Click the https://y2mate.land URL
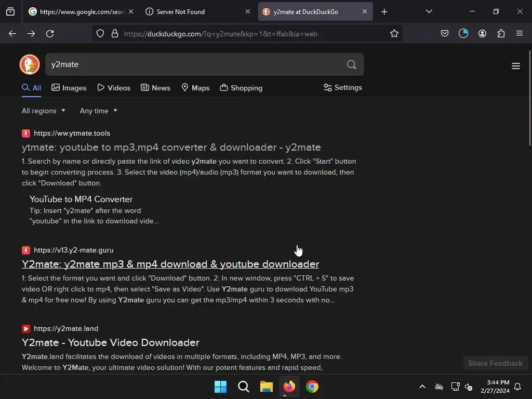Image resolution: width=532 pixels, height=399 pixels. point(66,329)
